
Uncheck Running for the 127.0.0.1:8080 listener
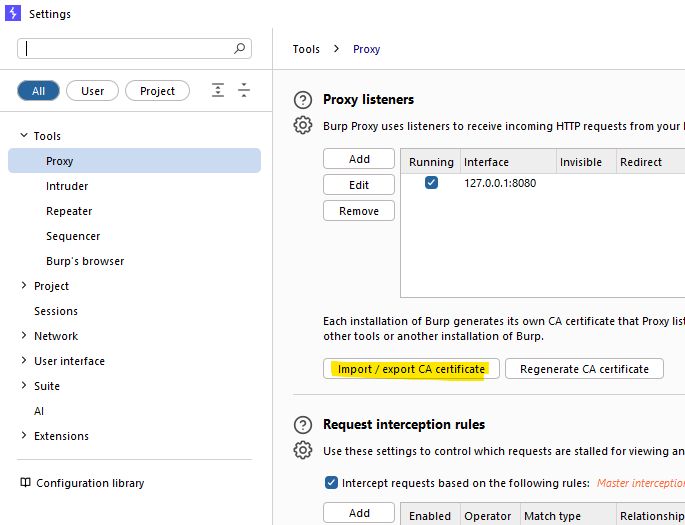431,183
